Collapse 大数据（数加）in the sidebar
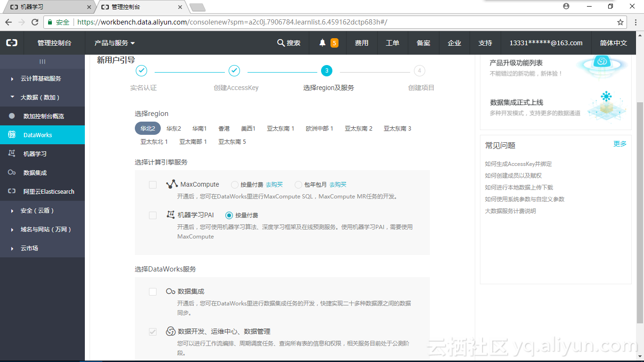The image size is (644, 362). [x=42, y=98]
